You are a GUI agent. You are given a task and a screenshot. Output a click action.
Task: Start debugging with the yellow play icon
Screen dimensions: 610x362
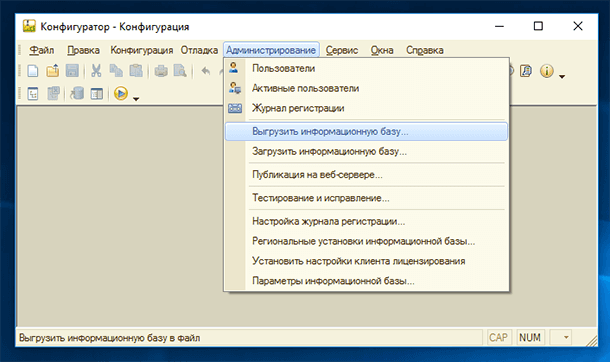pos(121,94)
